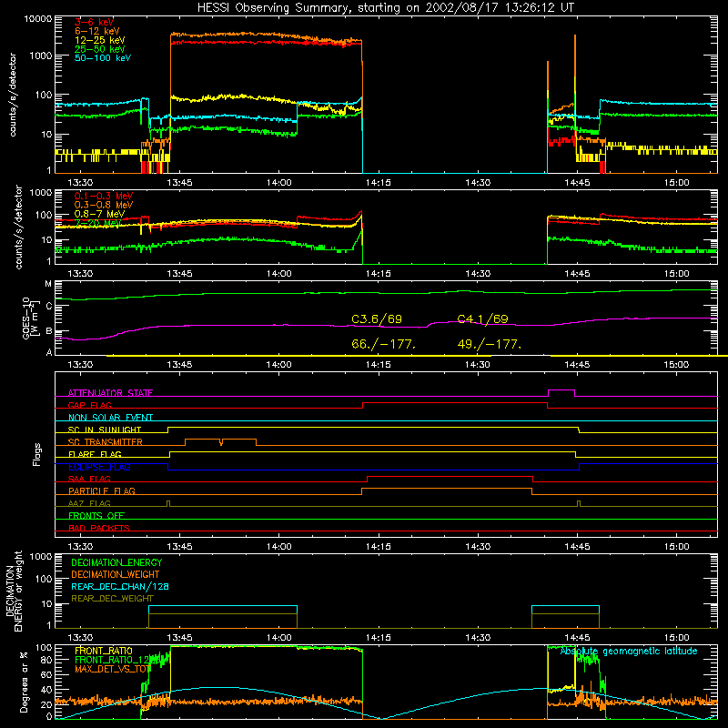The image size is (728, 728).
Task: Click the SC_TRANSMITTER dip near 13:51
Action: pyautogui.click(x=221, y=442)
